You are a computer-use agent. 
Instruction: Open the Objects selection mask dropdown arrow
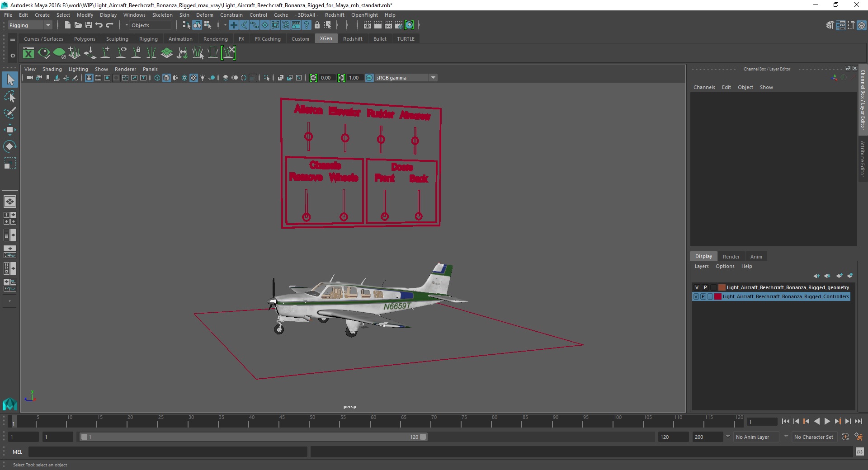tap(127, 25)
